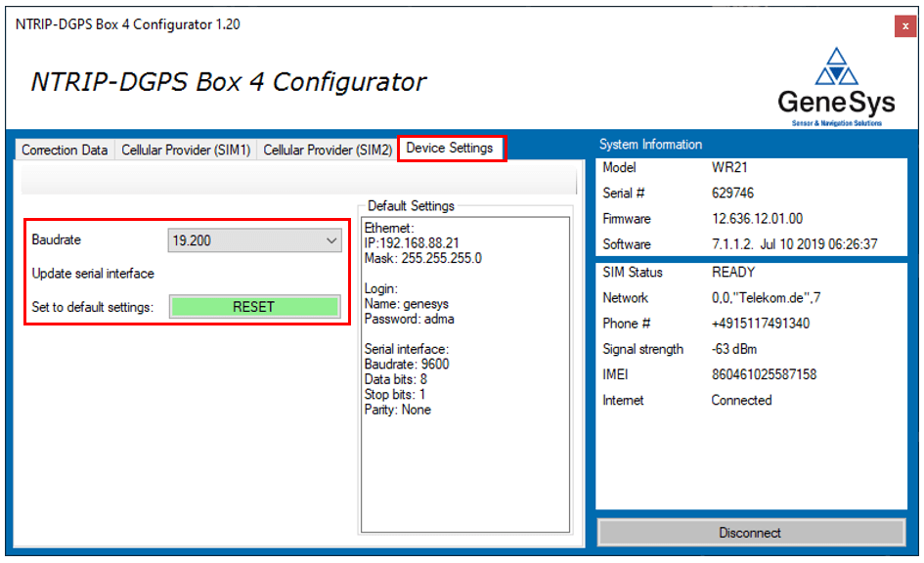Click the phone number +4915117491340
924x563 pixels.
pos(760,324)
